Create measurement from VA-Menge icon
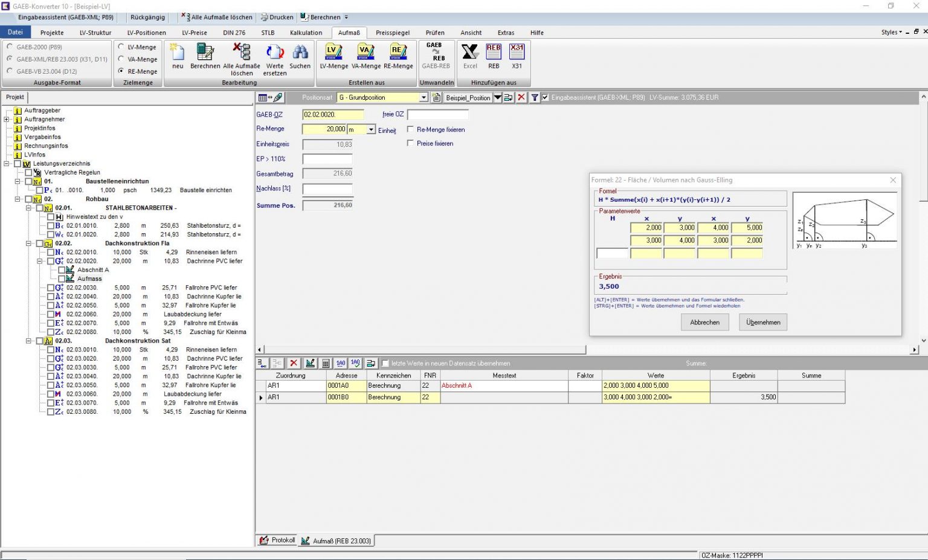The image size is (928, 560). (x=366, y=56)
